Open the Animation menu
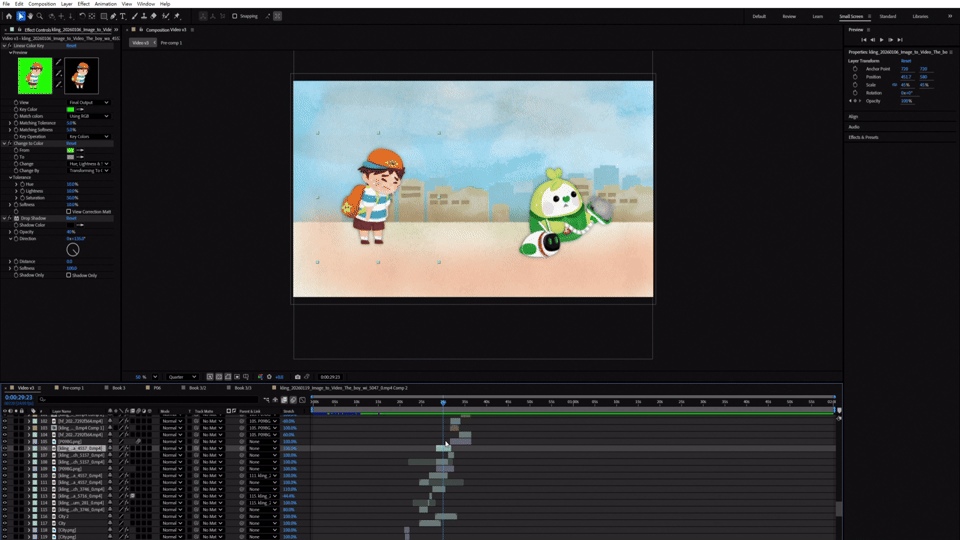This screenshot has height=540, width=960. (x=105, y=4)
